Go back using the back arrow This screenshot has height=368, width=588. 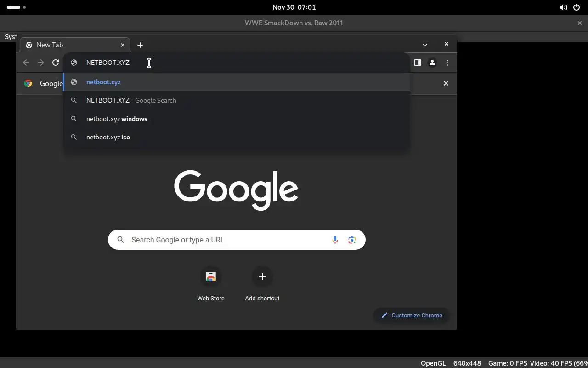(x=26, y=63)
